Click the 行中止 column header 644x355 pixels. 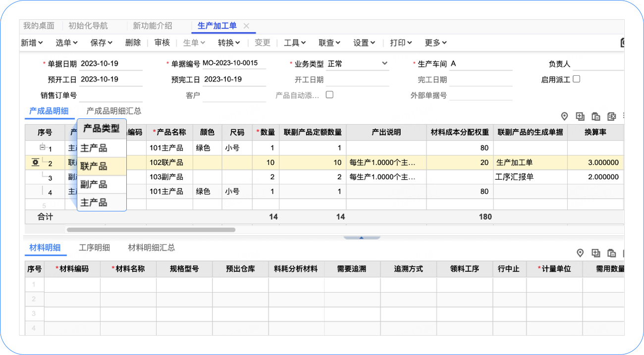pyautogui.click(x=510, y=269)
